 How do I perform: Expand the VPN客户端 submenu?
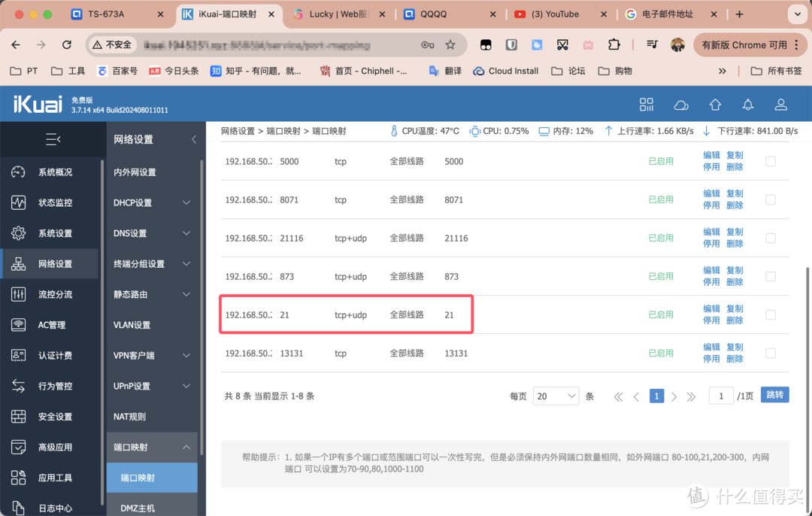[186, 356]
